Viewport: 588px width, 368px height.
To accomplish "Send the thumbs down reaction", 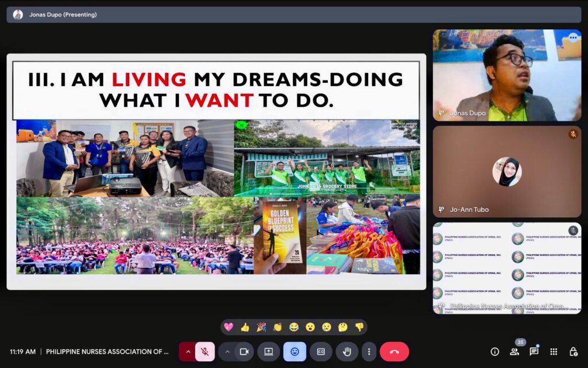I will click(x=359, y=327).
